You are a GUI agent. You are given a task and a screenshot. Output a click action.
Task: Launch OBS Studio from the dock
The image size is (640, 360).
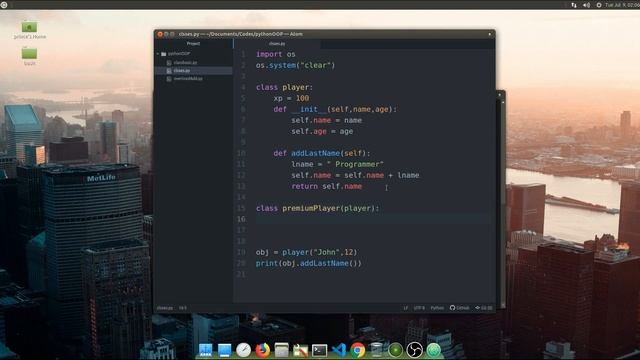point(414,350)
